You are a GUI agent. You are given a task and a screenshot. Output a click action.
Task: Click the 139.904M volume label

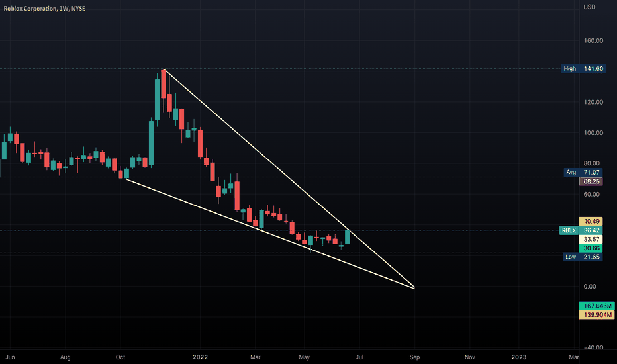pyautogui.click(x=597, y=315)
